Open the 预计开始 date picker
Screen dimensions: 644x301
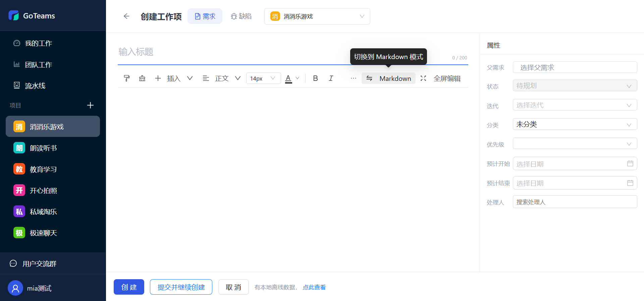pos(575,164)
